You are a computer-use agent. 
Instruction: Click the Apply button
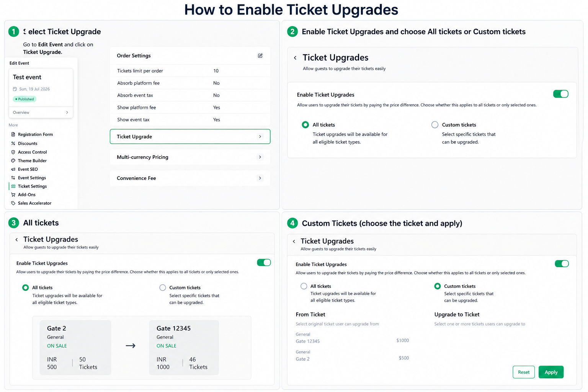[551, 372]
